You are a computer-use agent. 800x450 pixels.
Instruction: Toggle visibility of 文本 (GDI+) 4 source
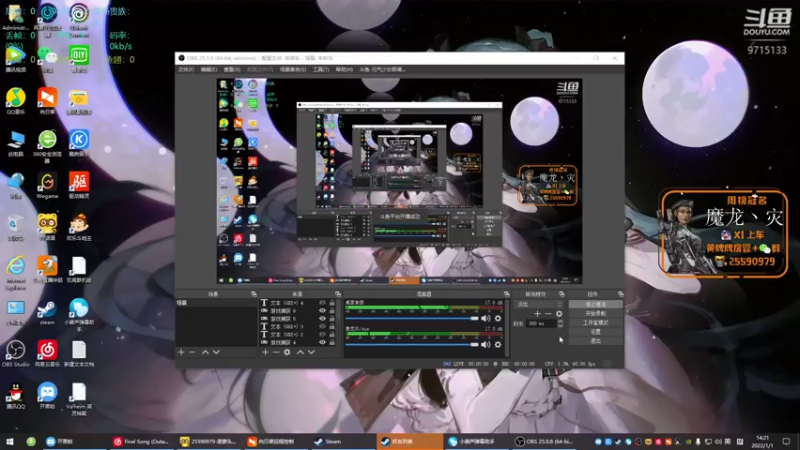(x=322, y=303)
